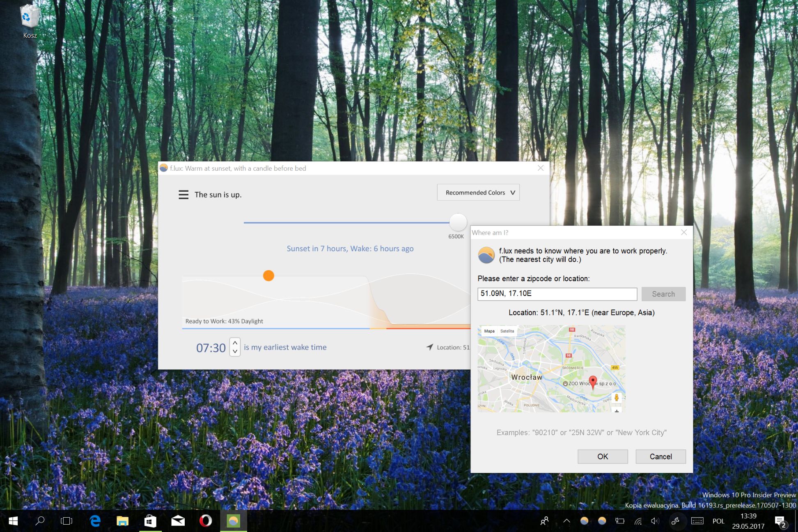Open Windows Store from taskbar
This screenshot has height=532, width=798.
click(x=150, y=521)
